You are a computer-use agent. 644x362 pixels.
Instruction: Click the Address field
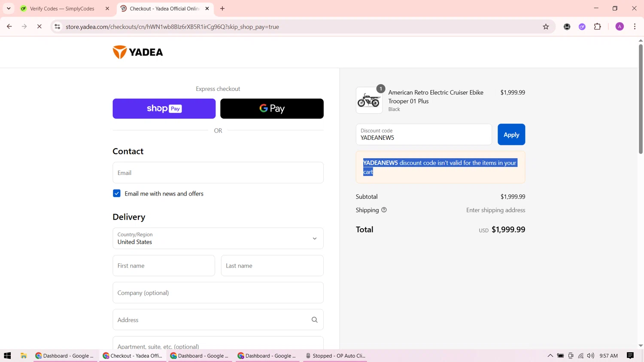218,320
